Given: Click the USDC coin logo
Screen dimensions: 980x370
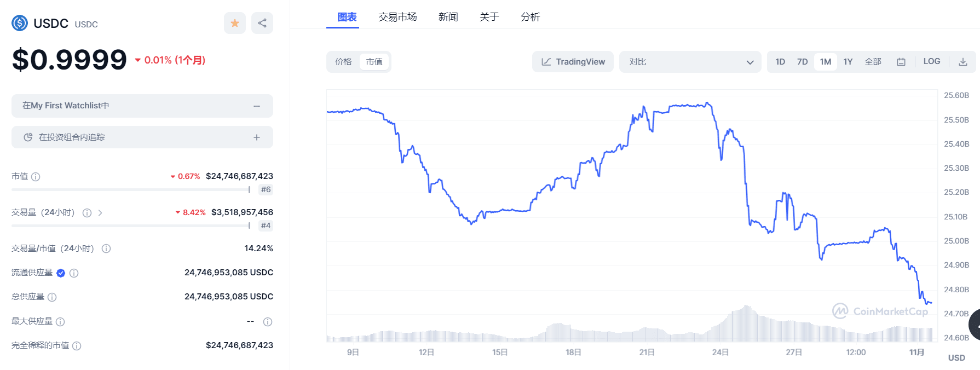Looking at the screenshot, I should click(19, 23).
